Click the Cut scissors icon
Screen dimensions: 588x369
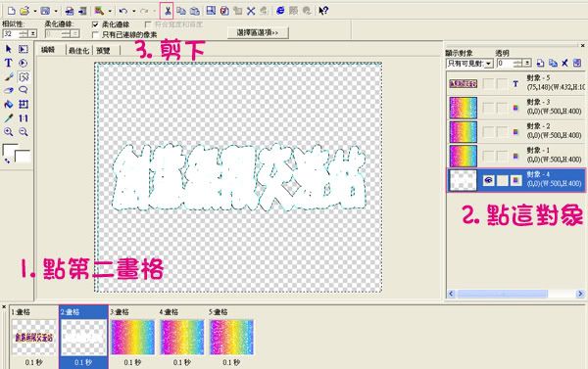click(x=168, y=11)
